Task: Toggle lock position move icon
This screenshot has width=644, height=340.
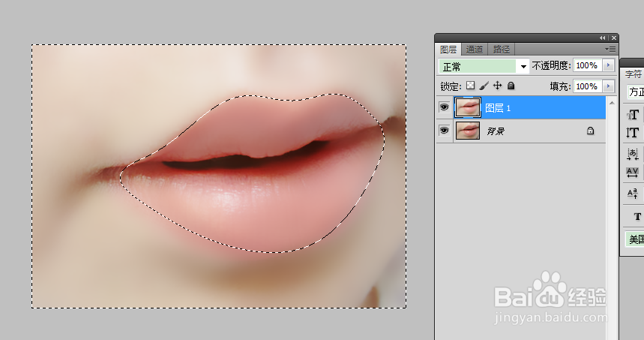Action: (497, 86)
